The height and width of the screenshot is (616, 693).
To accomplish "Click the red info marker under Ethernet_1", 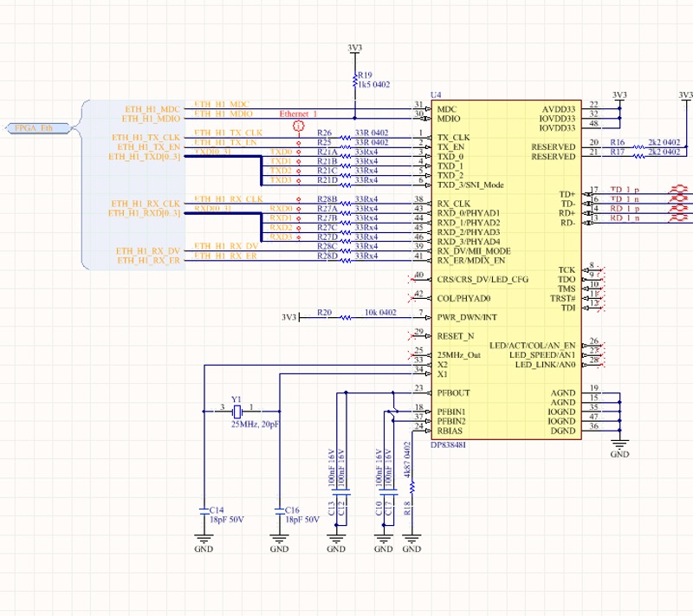I will tap(299, 126).
